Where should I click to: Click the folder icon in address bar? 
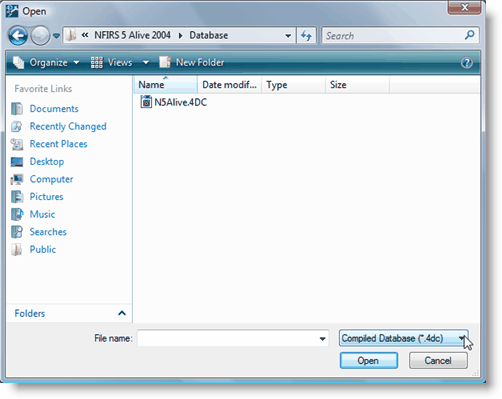70,35
